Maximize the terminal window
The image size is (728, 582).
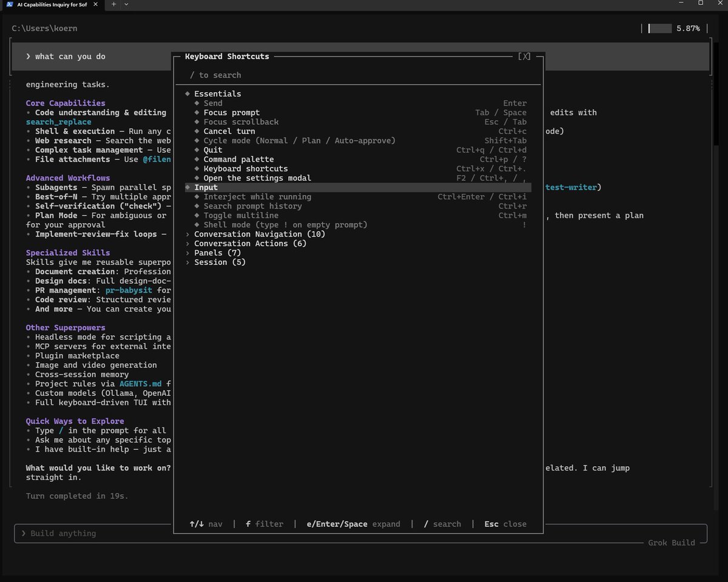pyautogui.click(x=701, y=4)
